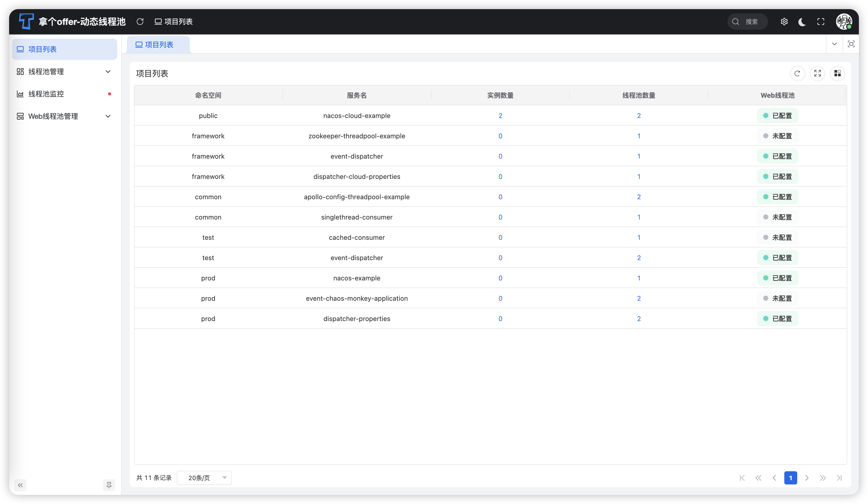The height and width of the screenshot is (504, 868).
Task: Click the 未配置 tag for event-chaos-monkey-application
Action: pos(777,298)
